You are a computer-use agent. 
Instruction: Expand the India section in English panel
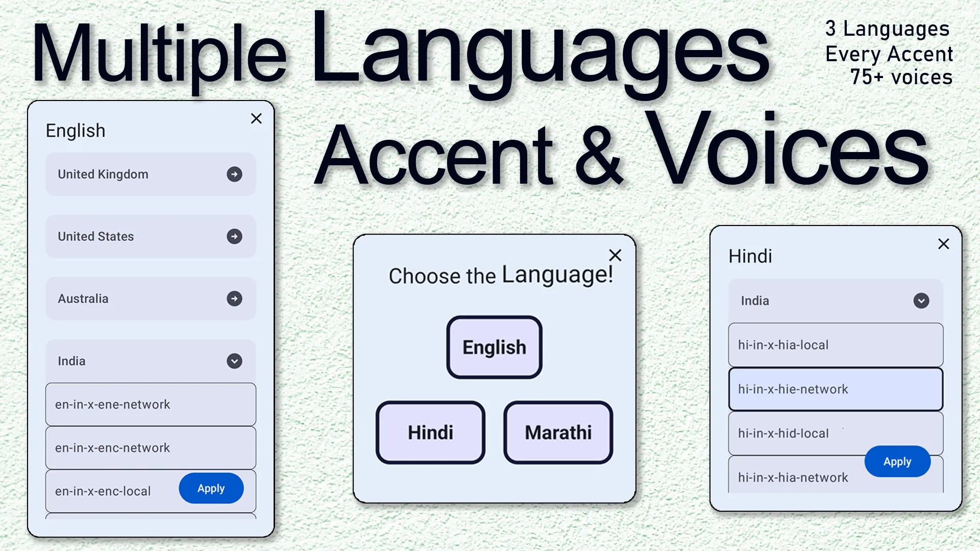click(234, 361)
